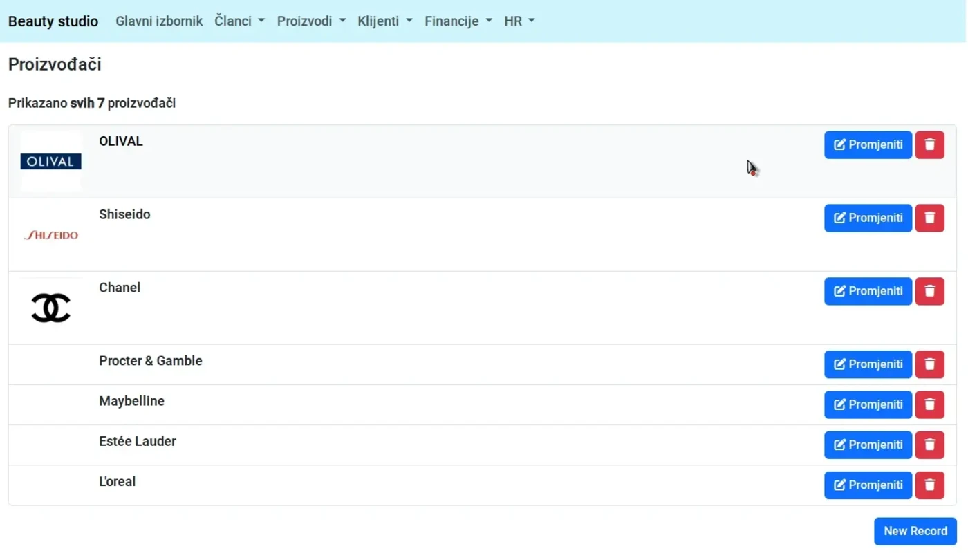Click Promjeniti for Estée Lauder
This screenshot has width=968, height=560.
tap(868, 445)
